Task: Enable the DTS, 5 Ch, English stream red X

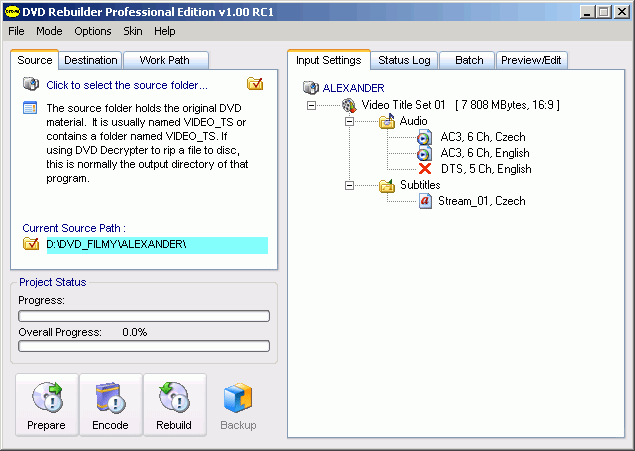Action: [x=425, y=168]
